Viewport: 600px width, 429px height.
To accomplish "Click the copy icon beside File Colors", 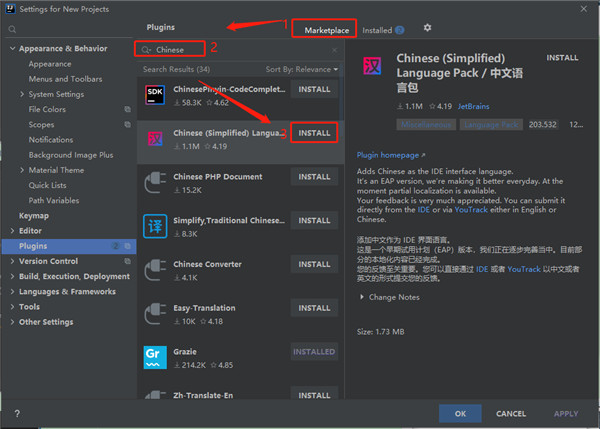I will tap(127, 109).
